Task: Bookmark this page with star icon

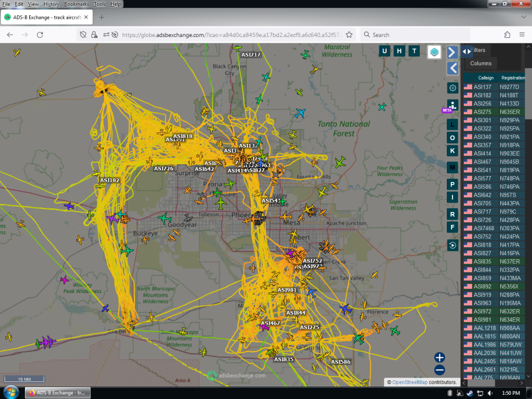Action: pyautogui.click(x=349, y=35)
